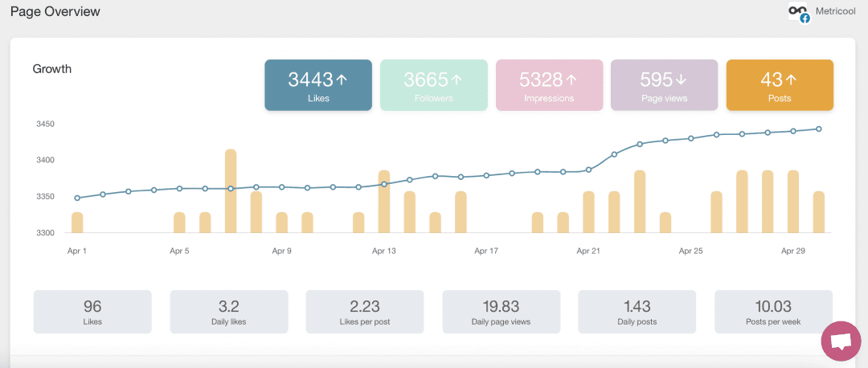This screenshot has width=868, height=368.
Task: Click the Growth chart title
Action: (52, 69)
